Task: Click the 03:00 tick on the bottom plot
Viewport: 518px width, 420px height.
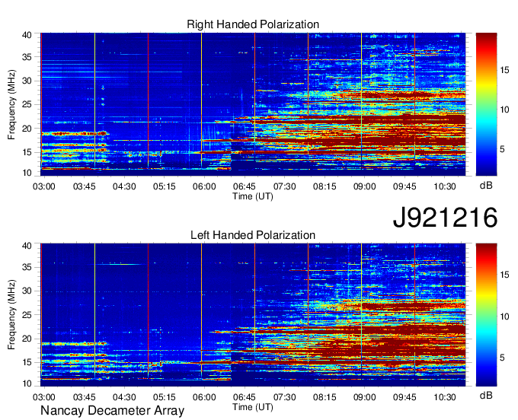Action: (44, 397)
